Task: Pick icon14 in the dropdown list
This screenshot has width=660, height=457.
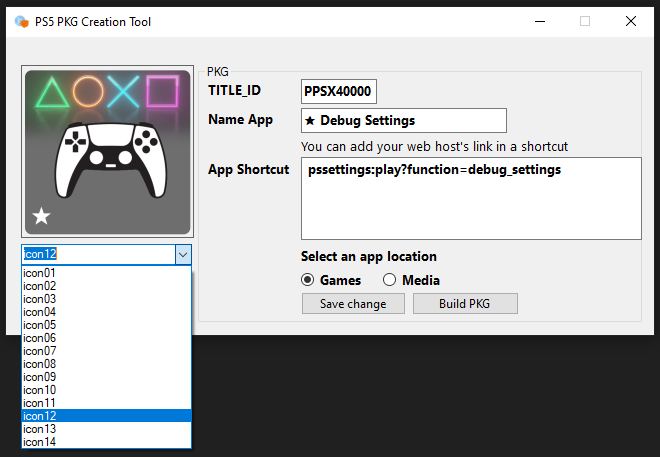Action: pyautogui.click(x=106, y=442)
